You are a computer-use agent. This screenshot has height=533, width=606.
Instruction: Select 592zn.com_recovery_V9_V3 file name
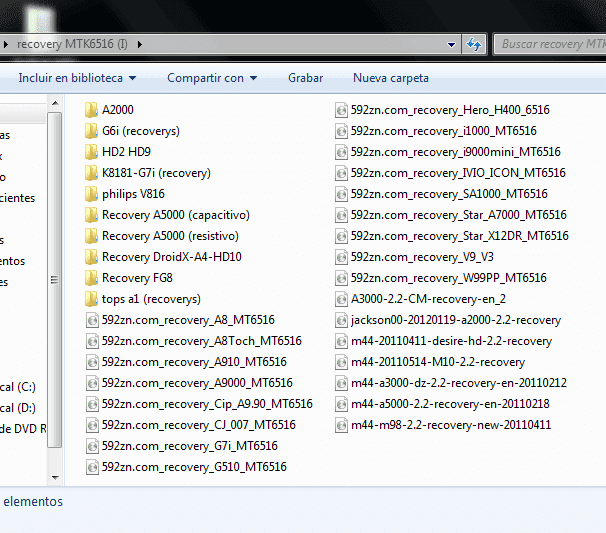[422, 257]
